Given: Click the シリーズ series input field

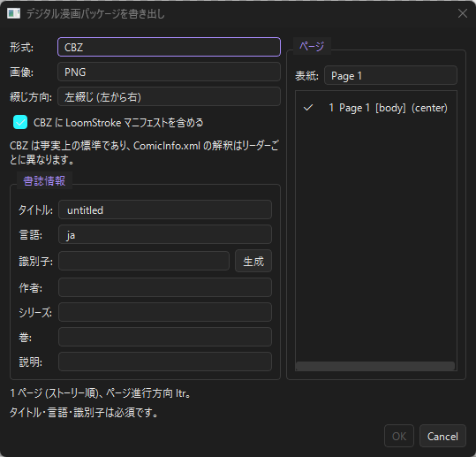Looking at the screenshot, I should (165, 312).
